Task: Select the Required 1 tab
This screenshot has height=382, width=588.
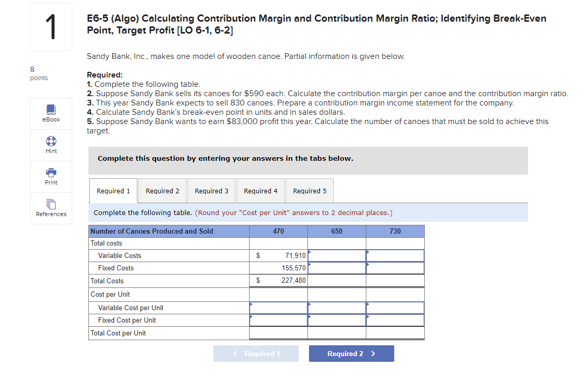Action: coord(113,190)
